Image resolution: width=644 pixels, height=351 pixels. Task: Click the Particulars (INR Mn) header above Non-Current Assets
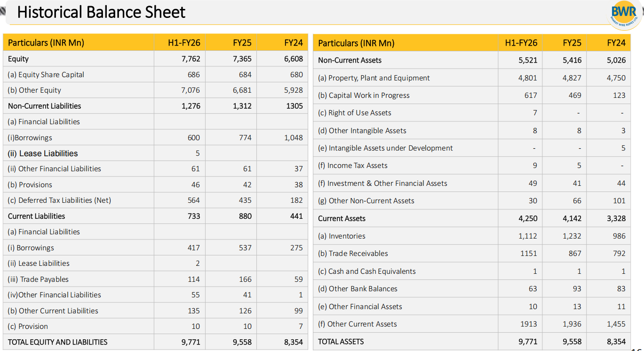(356, 43)
